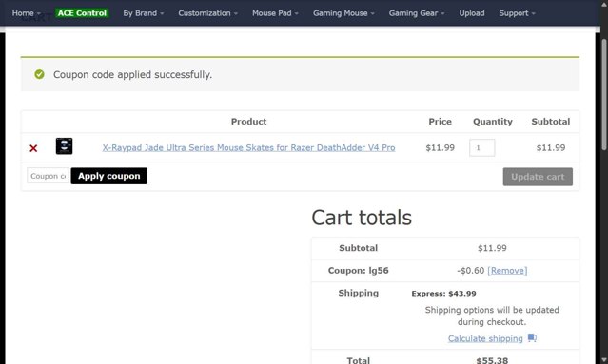Click the Price column value $11.99
The image size is (608, 364).
point(441,147)
